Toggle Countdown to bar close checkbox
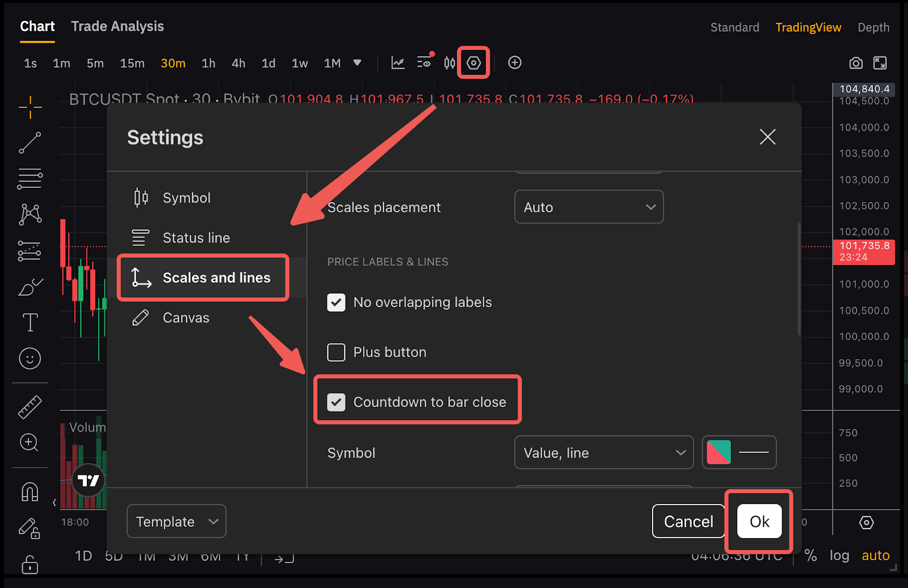This screenshot has width=908, height=588. coord(337,402)
